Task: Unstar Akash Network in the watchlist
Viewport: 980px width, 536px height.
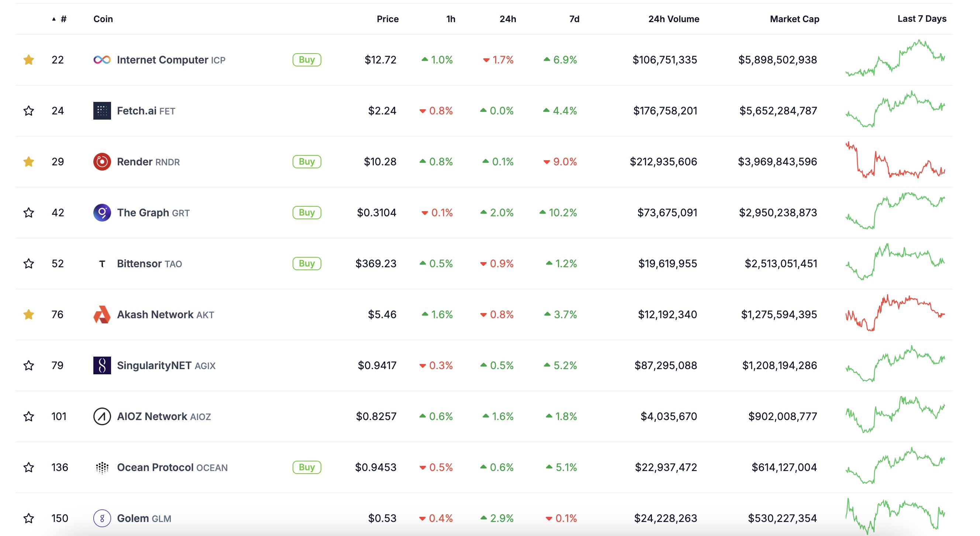Action: tap(28, 315)
